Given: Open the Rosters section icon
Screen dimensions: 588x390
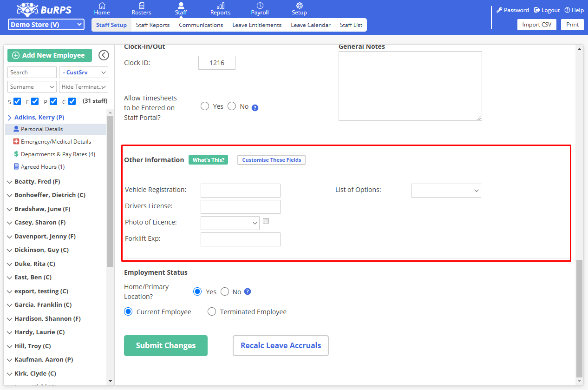Looking at the screenshot, I should point(141,6).
